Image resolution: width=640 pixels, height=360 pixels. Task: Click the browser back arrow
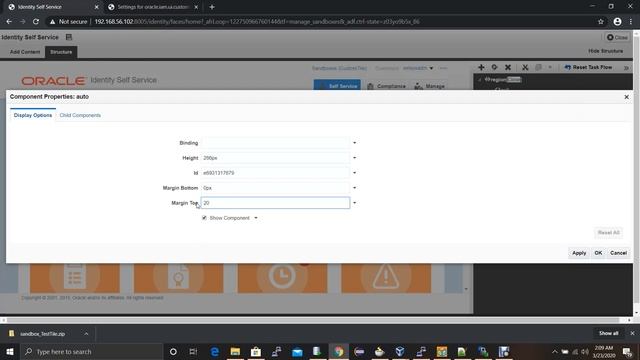[x=9, y=22]
